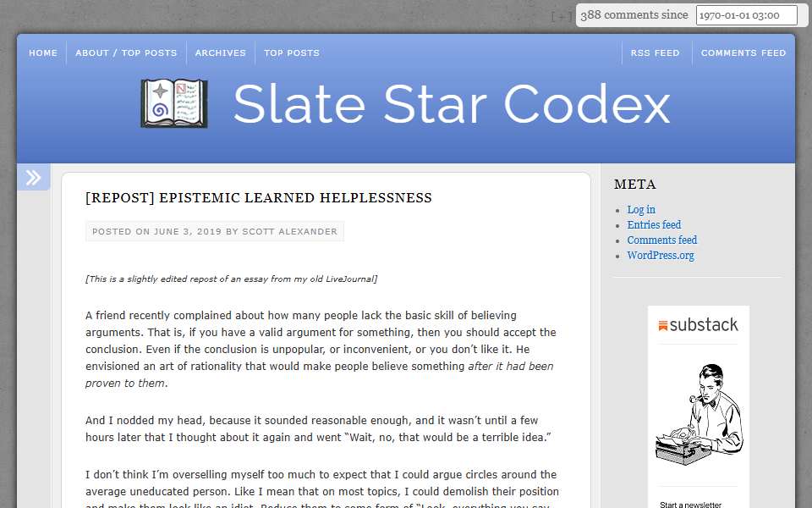Open the Epistemic Learned Helplessness post title
The height and width of the screenshot is (508, 812).
click(259, 197)
